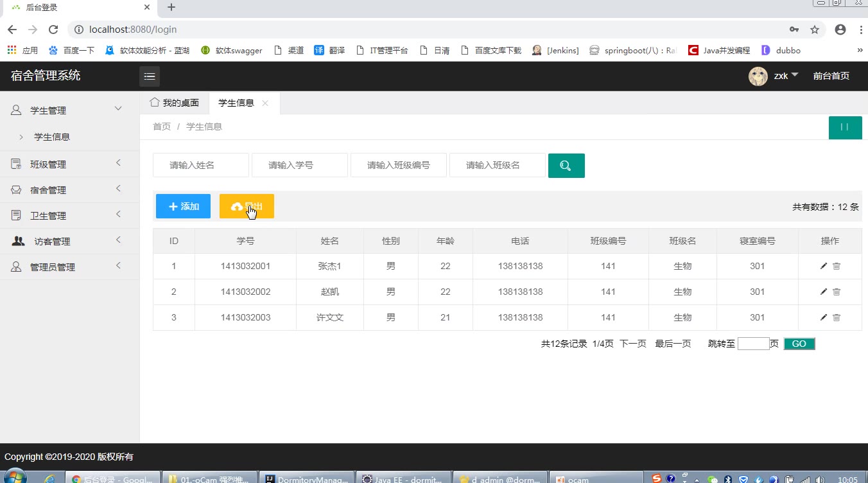Click the 请输入姓名 input field
The height and width of the screenshot is (483, 868).
(x=200, y=165)
